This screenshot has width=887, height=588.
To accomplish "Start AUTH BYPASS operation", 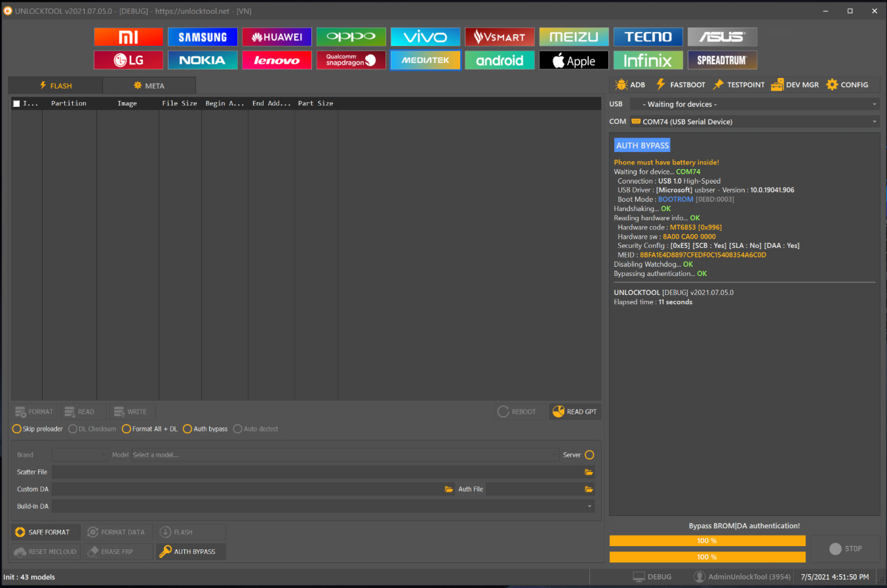I will 190,552.
